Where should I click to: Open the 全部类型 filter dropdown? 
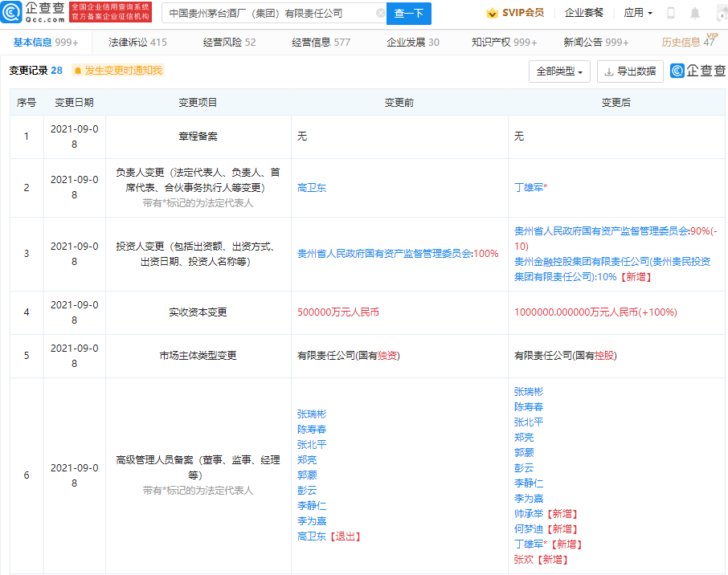click(x=559, y=71)
